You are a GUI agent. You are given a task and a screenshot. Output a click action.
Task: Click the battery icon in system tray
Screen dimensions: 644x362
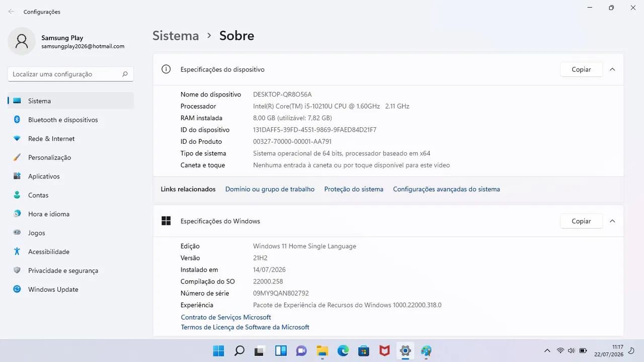pyautogui.click(x=583, y=350)
